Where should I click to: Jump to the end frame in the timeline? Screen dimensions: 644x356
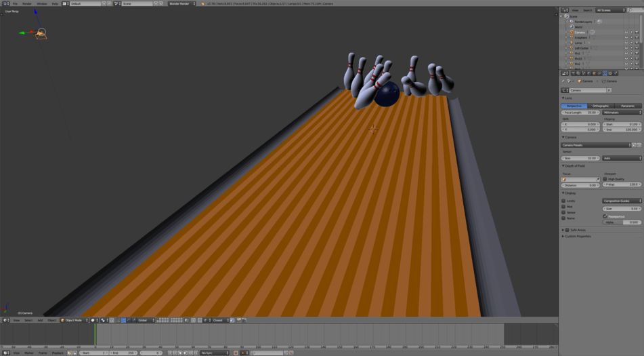(x=196, y=353)
